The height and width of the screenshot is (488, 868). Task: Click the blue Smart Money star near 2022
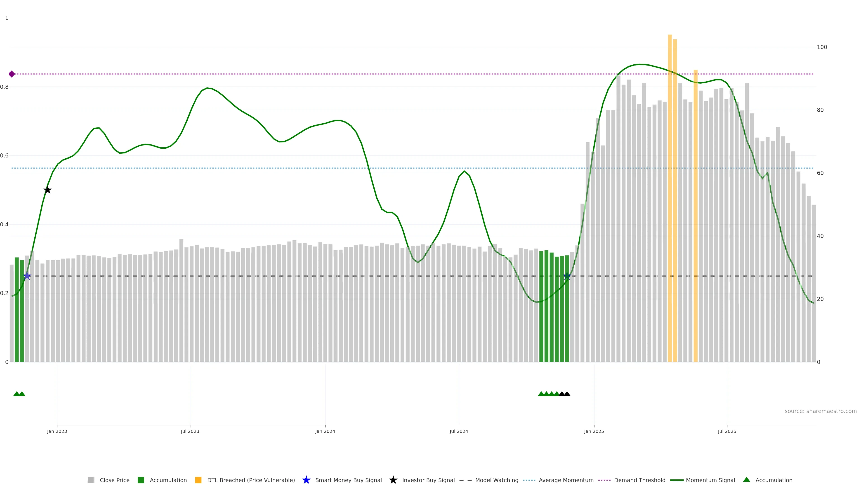[x=27, y=276]
